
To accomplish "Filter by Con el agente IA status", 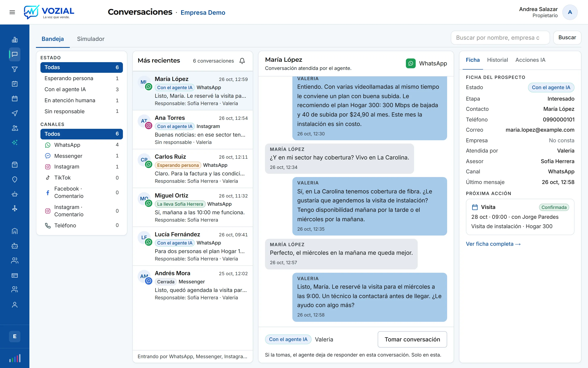I will [81, 89].
